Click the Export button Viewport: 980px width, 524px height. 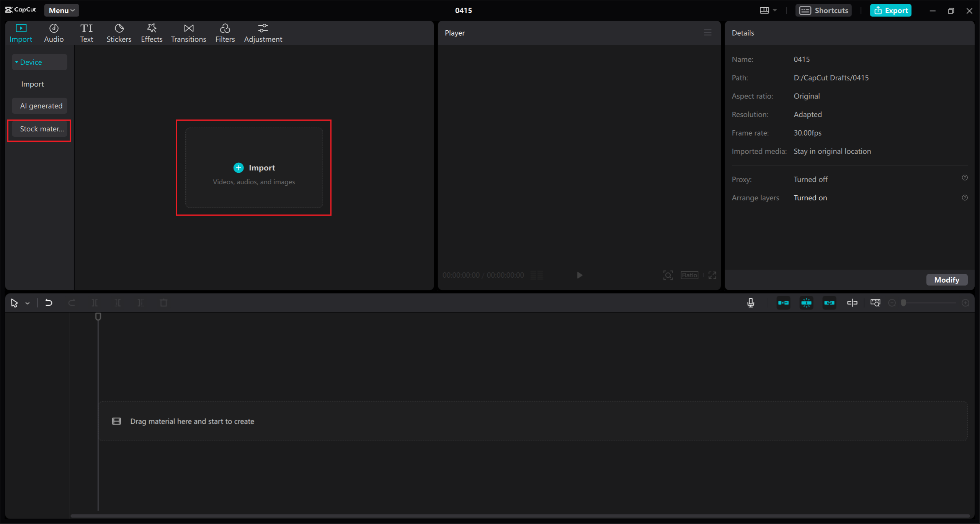[891, 10]
